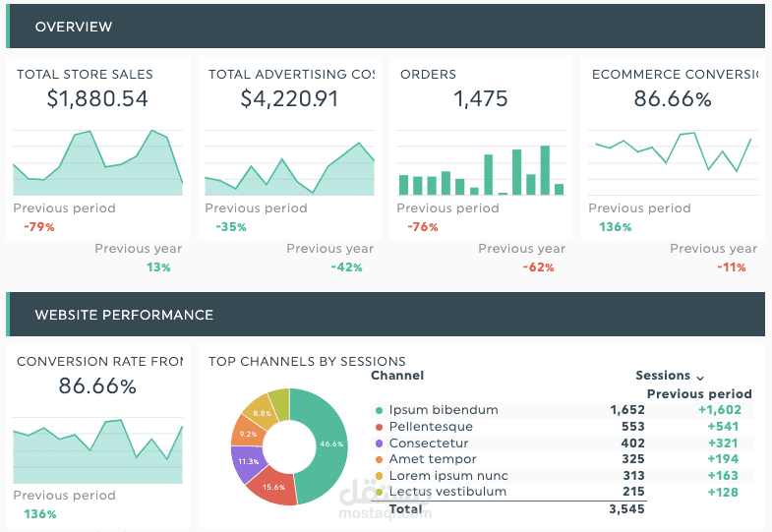The height and width of the screenshot is (532, 772).
Task: Click the TOP CHANNELS BY SESSIONS title
Action: (307, 362)
